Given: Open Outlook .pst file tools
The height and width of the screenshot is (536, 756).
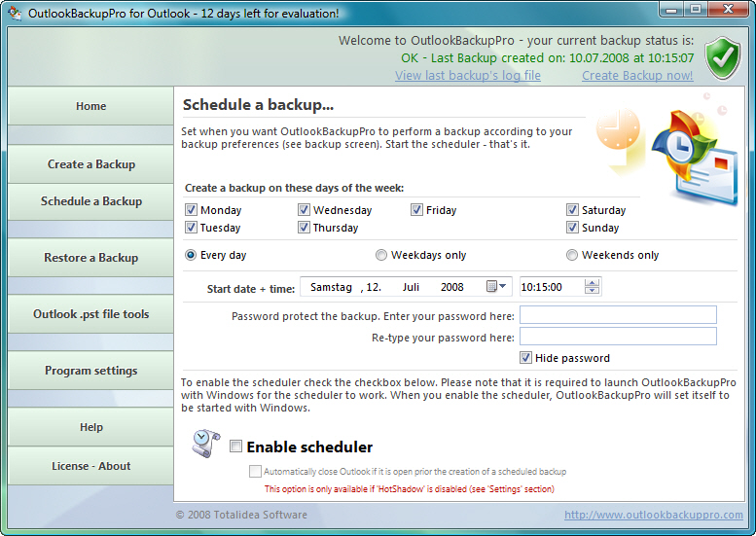Looking at the screenshot, I should [x=90, y=314].
